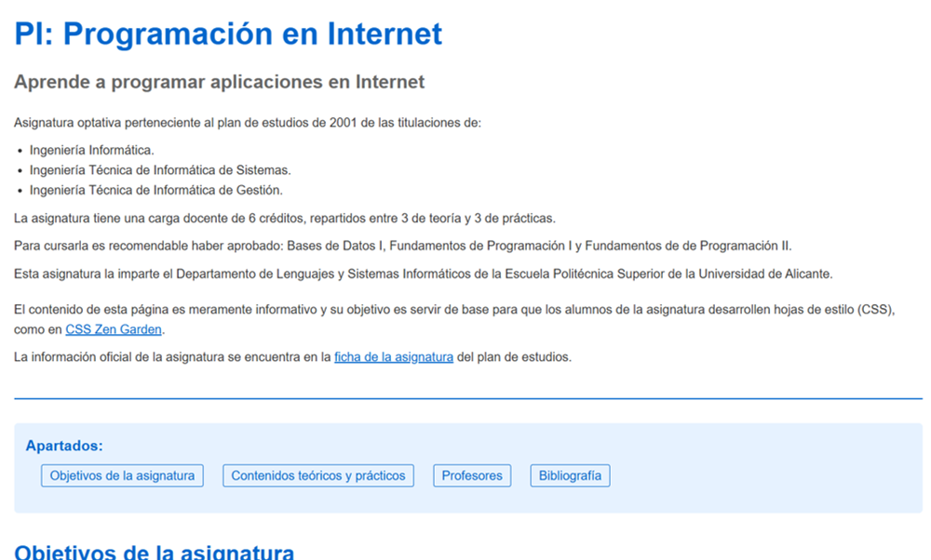Go to the Profesores section button
Image resolution: width=931 pixels, height=560 pixels.
point(471,475)
